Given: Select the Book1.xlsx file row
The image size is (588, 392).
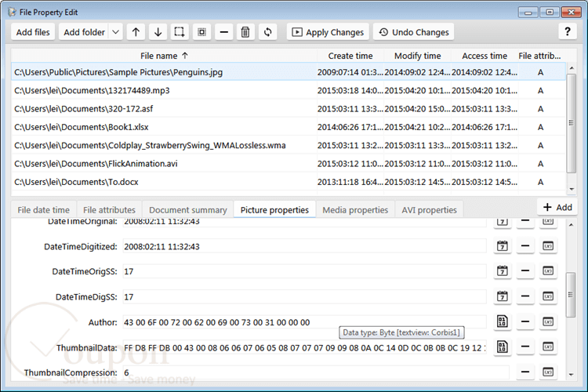Looking at the screenshot, I should (x=288, y=127).
